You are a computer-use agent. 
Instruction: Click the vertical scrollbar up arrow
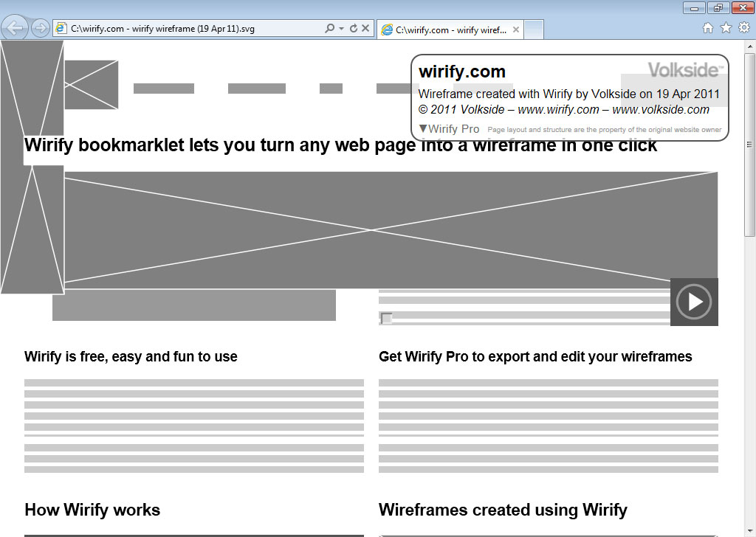750,46
